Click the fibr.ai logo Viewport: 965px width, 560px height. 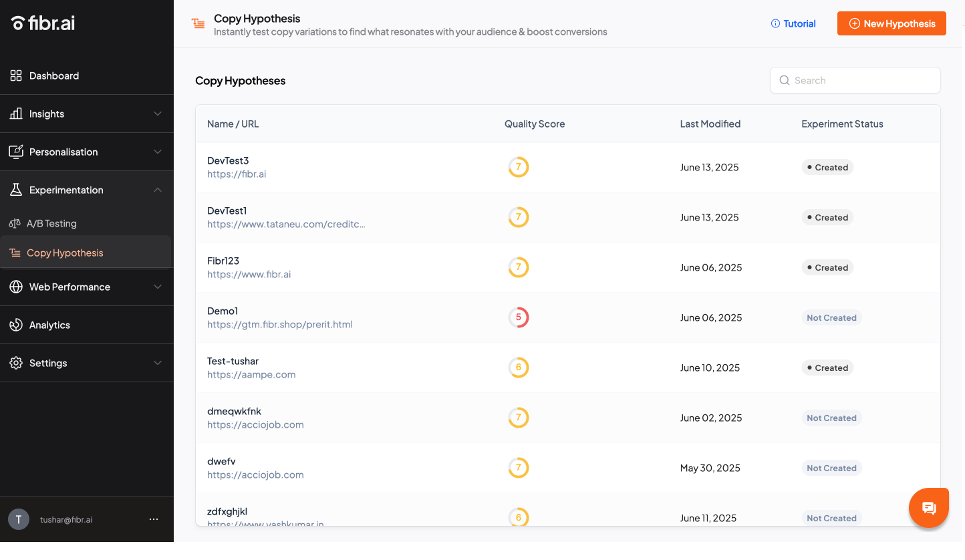(x=43, y=23)
